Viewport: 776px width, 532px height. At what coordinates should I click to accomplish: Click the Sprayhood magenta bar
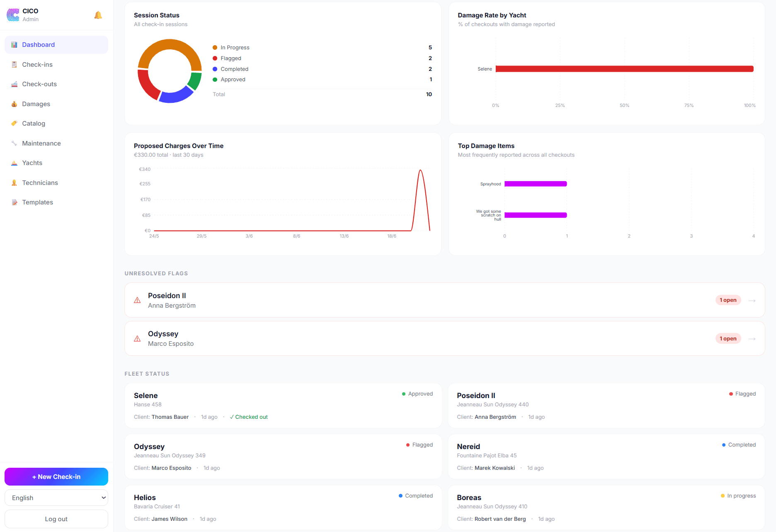536,184
